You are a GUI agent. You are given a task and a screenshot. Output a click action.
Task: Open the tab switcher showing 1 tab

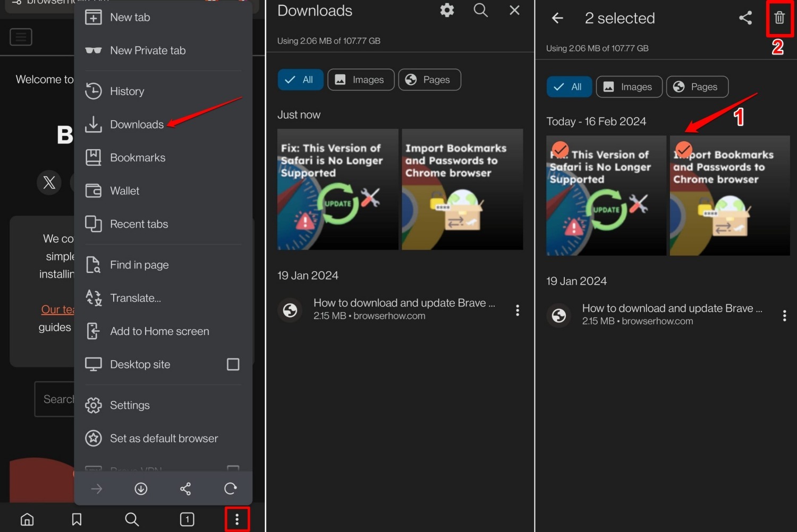click(x=187, y=519)
